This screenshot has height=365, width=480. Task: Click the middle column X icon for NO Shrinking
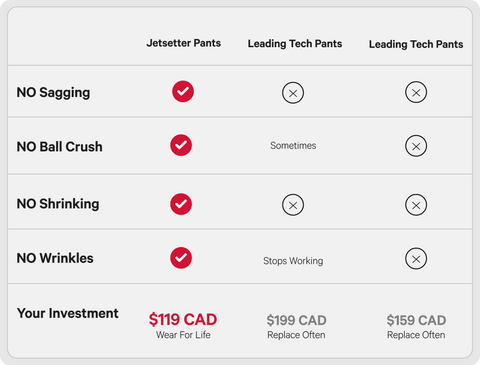[x=293, y=205]
